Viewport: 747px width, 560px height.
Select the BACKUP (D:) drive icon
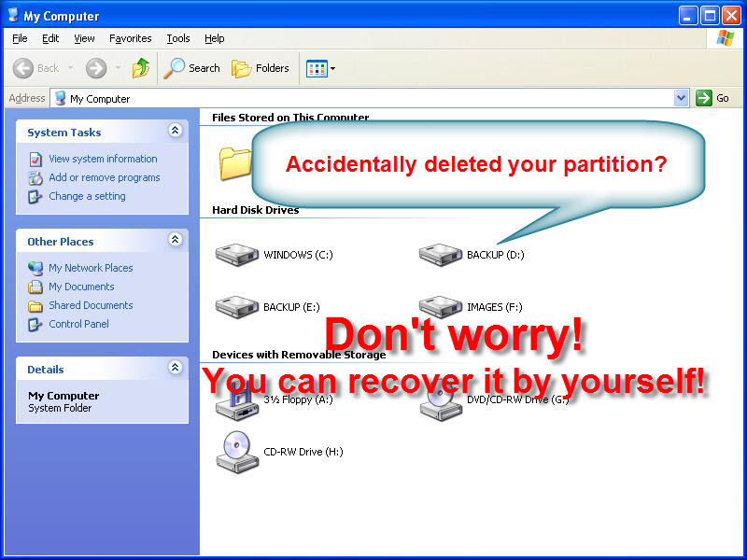click(440, 255)
